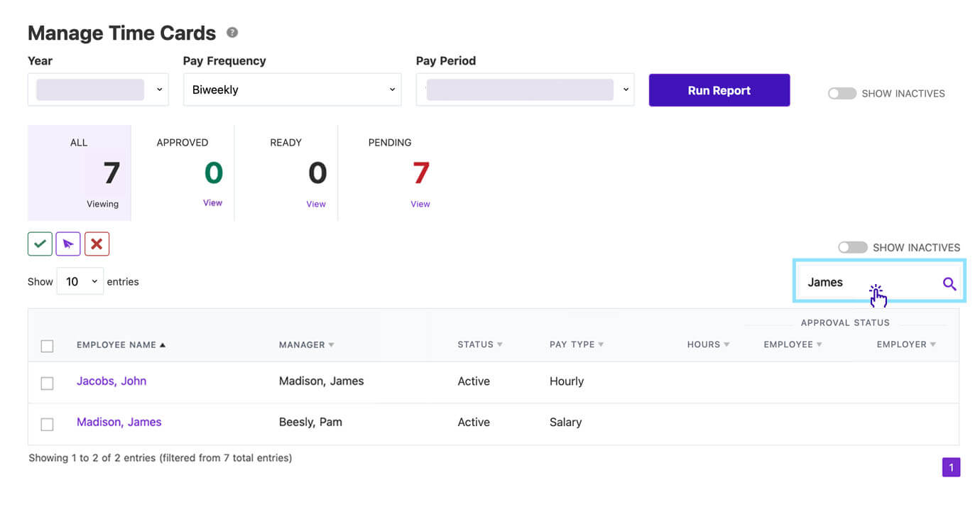This screenshot has width=980, height=522.
Task: Enable the upper Show Inactives switch
Action: 842,93
